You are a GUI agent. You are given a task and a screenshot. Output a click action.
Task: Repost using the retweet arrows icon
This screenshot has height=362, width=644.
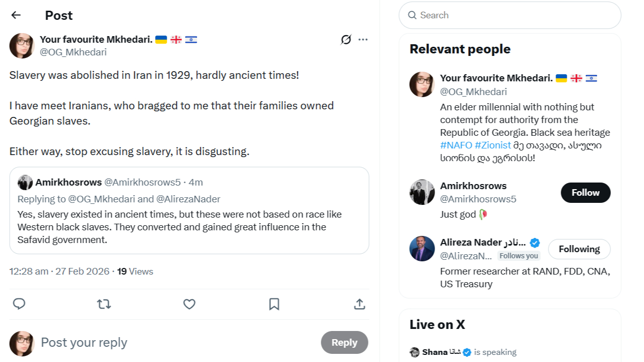point(104,304)
